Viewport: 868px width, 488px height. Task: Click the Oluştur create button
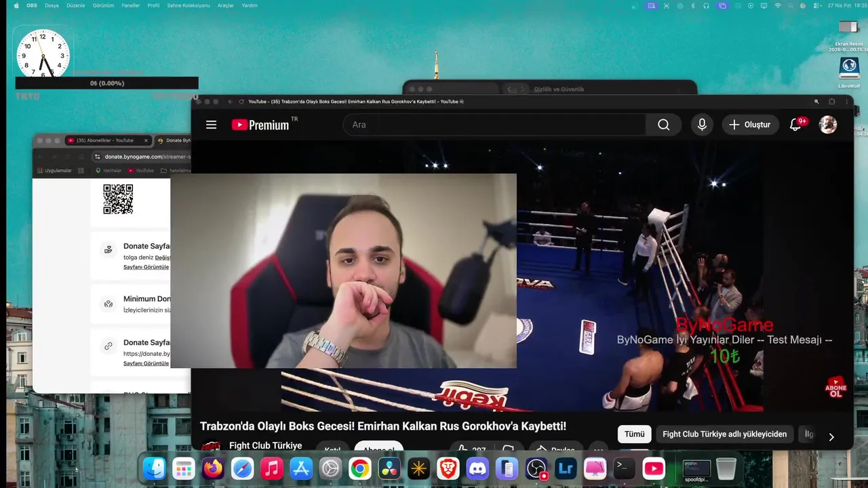(x=750, y=125)
